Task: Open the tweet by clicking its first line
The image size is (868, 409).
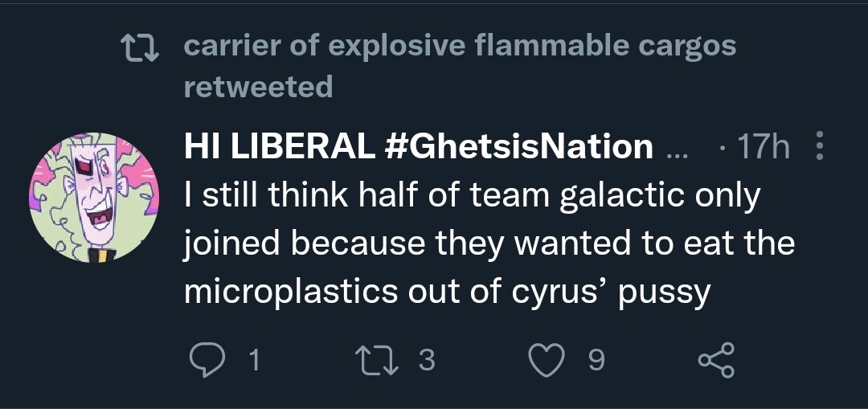Action: 472,196
